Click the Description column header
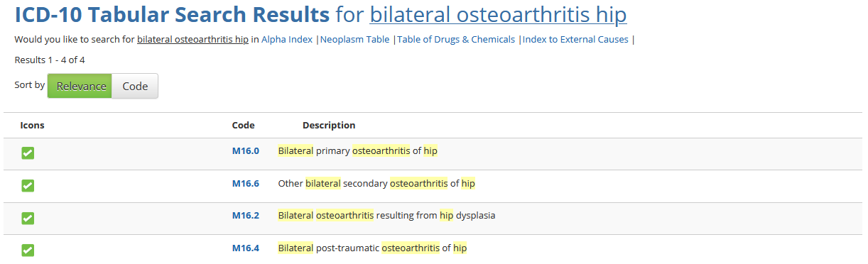The width and height of the screenshot is (868, 264). click(329, 126)
